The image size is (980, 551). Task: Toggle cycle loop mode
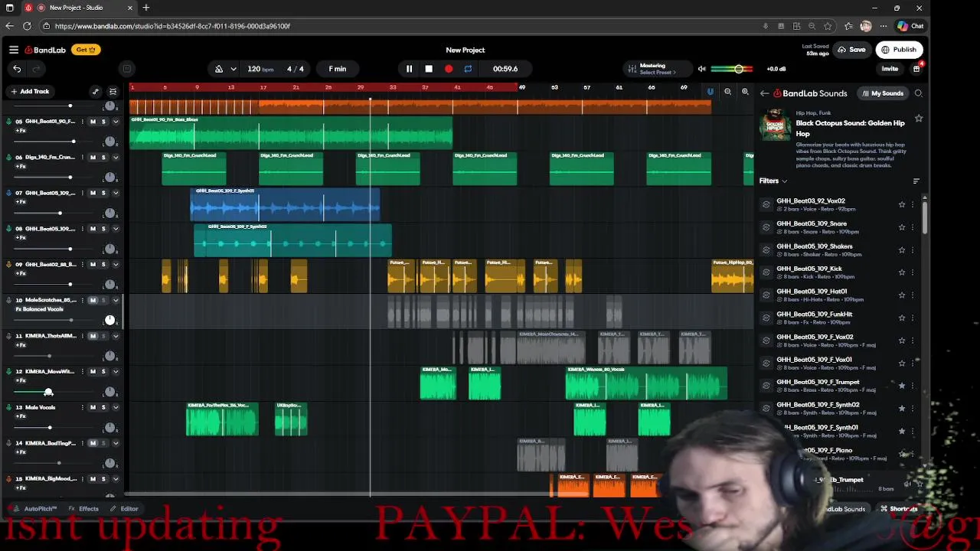(468, 69)
